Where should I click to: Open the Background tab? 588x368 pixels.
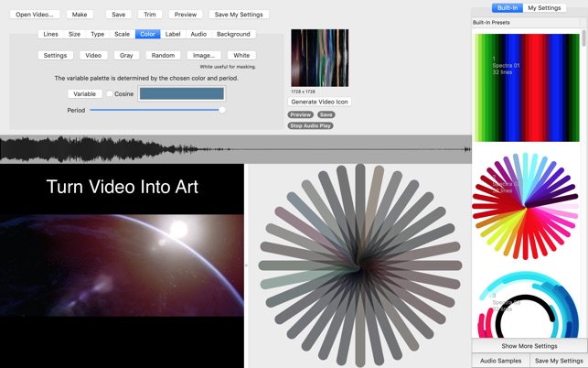[233, 34]
